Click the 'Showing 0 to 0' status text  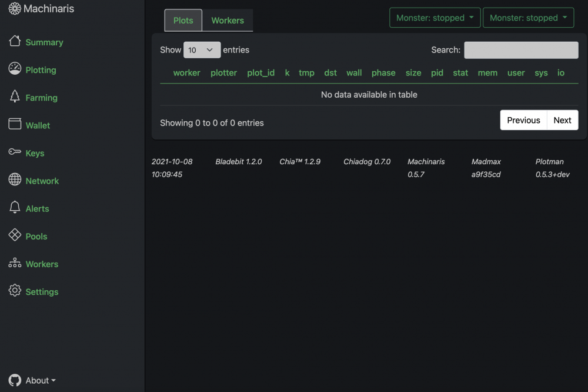(x=212, y=123)
